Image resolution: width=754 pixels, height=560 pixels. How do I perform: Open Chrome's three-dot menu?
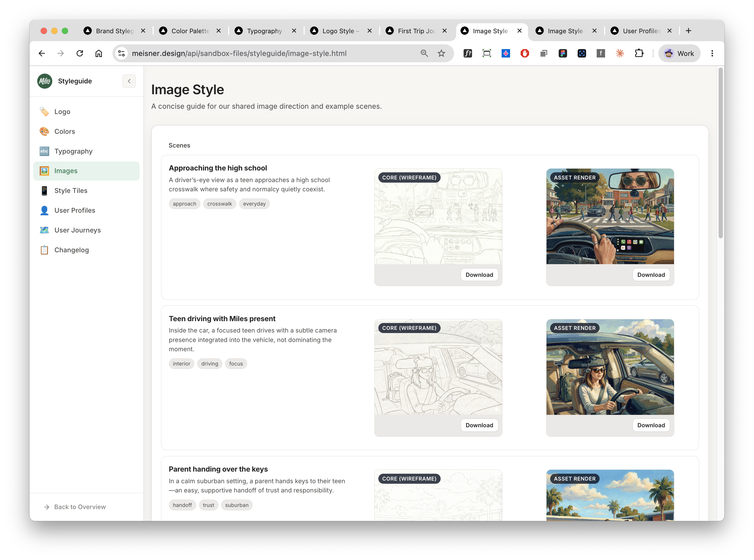(x=712, y=53)
